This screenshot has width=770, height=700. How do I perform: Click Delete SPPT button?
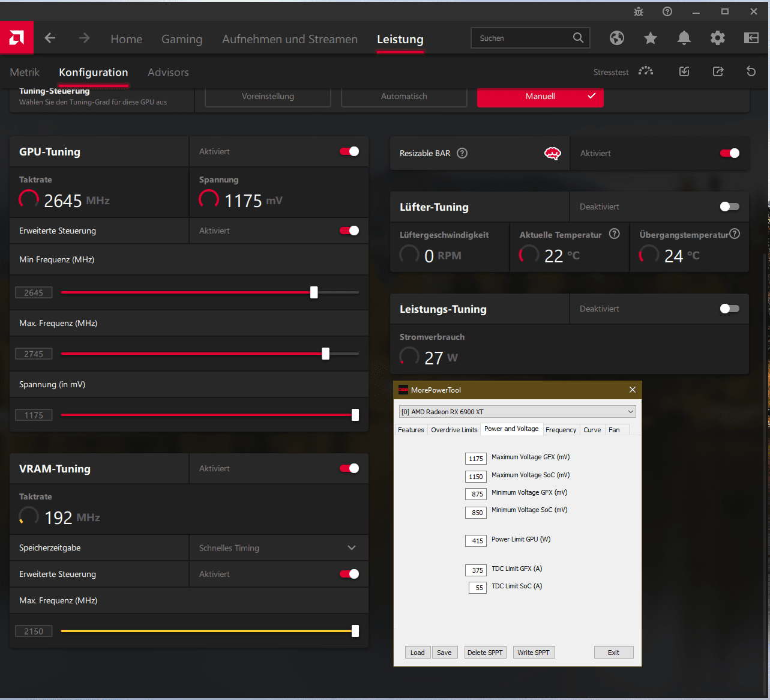[485, 653]
